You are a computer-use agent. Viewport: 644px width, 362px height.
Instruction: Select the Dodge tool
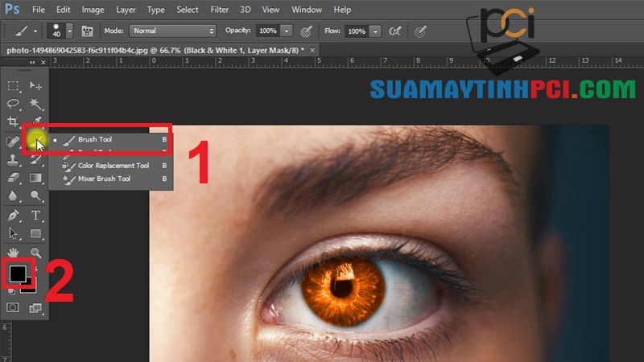[x=35, y=195]
